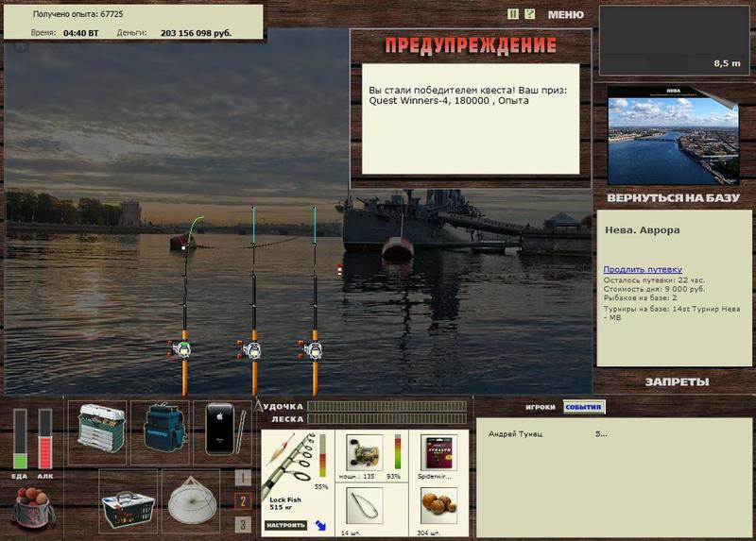The height and width of the screenshot is (541, 756).
Task: Open the groundbait bucket
Action: point(32,508)
